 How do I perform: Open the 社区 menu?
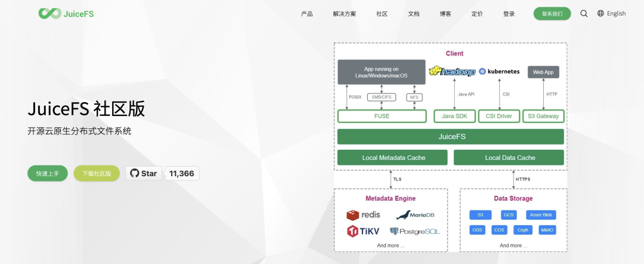(382, 14)
